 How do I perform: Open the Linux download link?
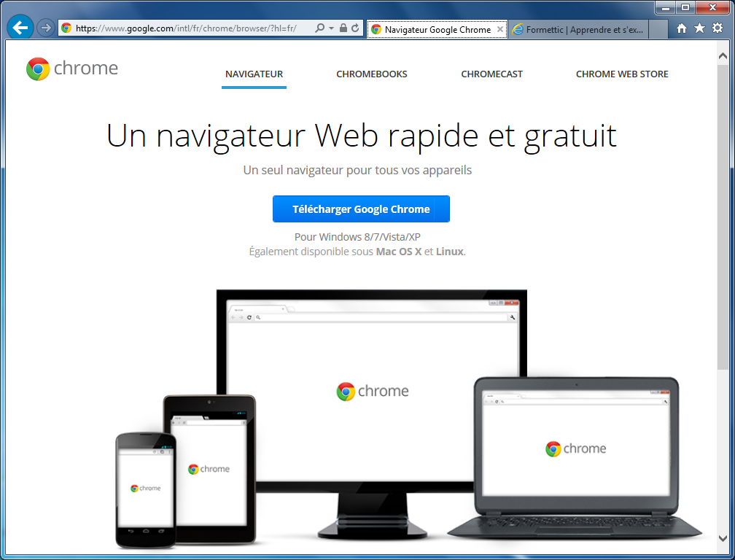(449, 251)
